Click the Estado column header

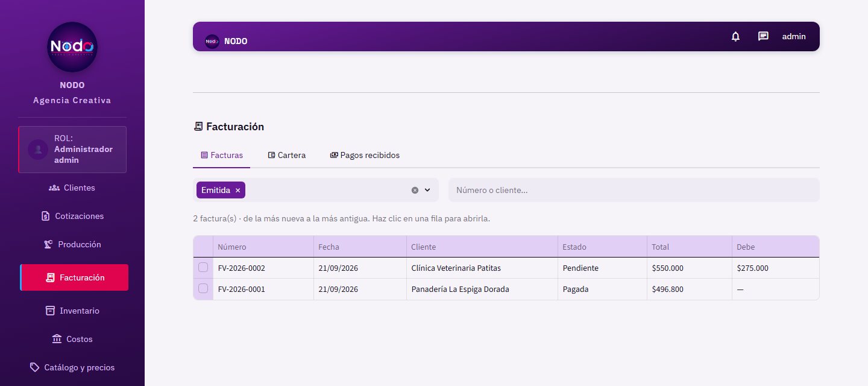603,247
